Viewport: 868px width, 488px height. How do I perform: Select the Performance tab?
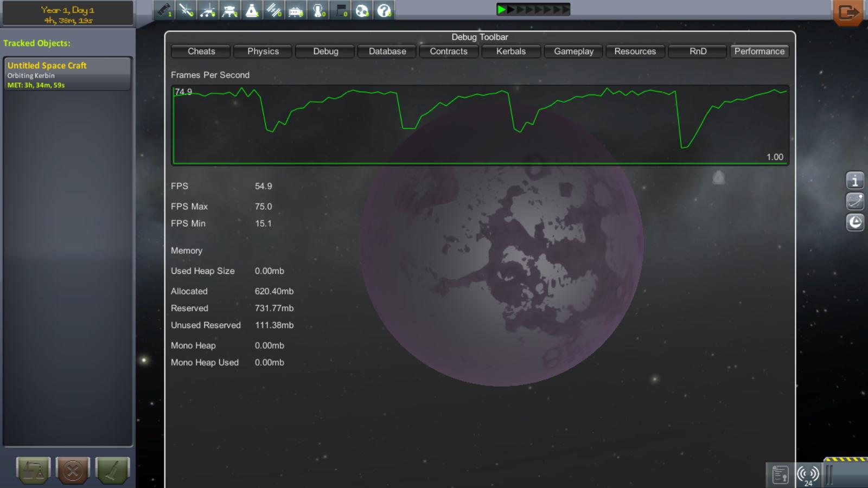[x=759, y=51]
